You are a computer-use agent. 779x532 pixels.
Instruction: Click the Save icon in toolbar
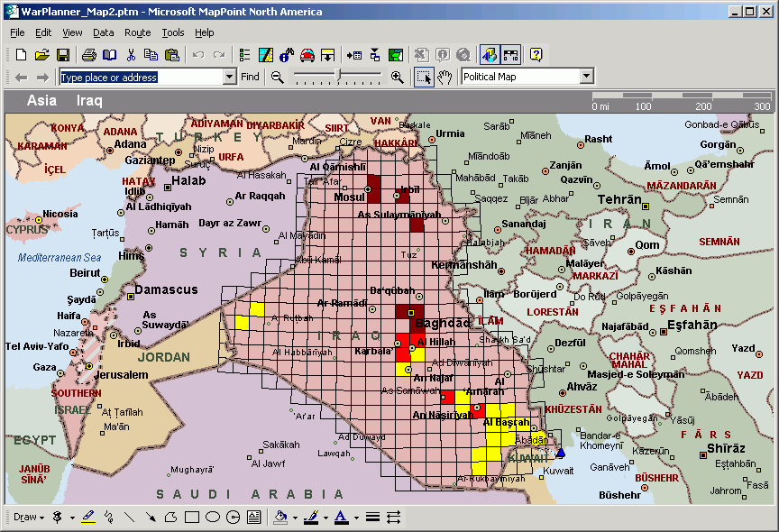tap(63, 55)
